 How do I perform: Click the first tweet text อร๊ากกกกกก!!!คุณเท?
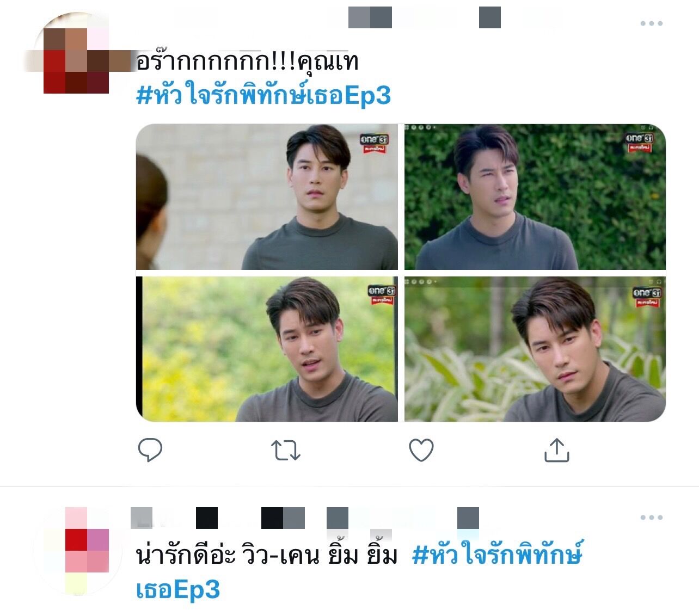[247, 61]
